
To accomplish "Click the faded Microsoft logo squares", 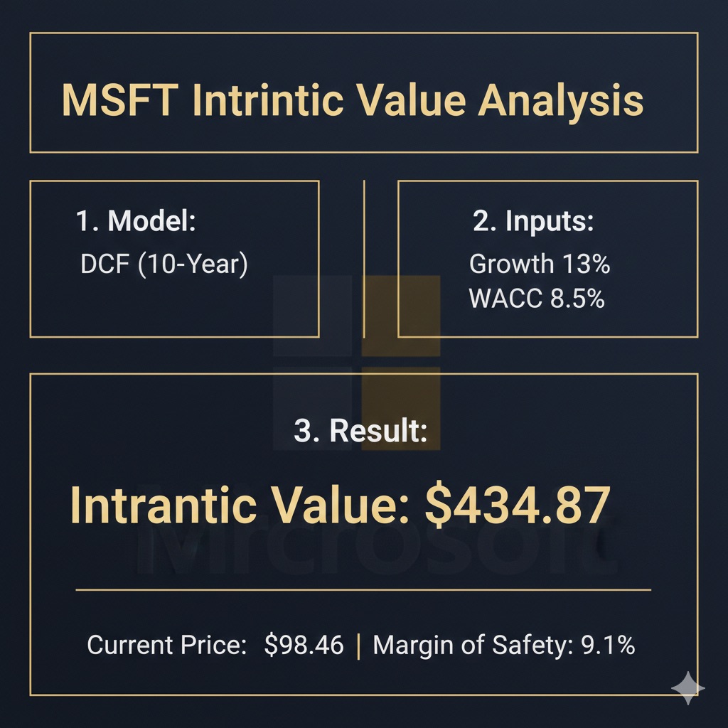I will [357, 363].
